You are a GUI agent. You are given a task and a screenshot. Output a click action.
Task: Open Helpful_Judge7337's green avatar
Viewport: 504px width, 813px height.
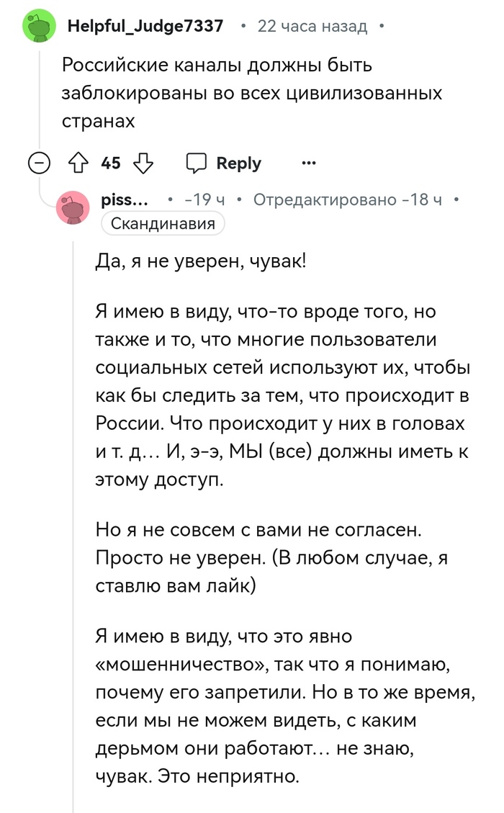[39, 27]
